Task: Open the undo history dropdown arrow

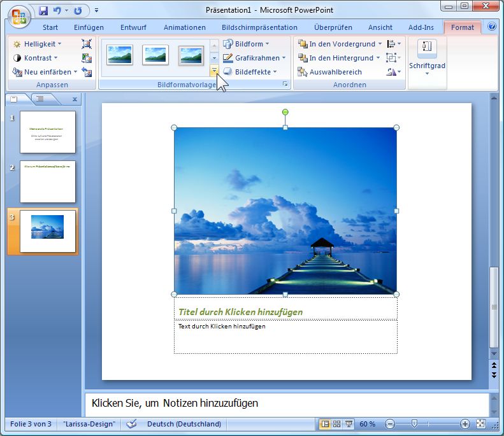Action: (66, 11)
